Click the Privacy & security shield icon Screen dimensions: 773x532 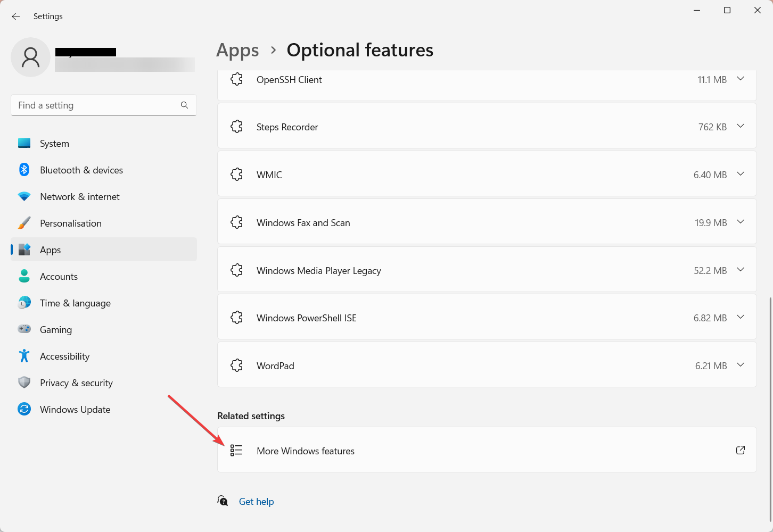coord(24,383)
